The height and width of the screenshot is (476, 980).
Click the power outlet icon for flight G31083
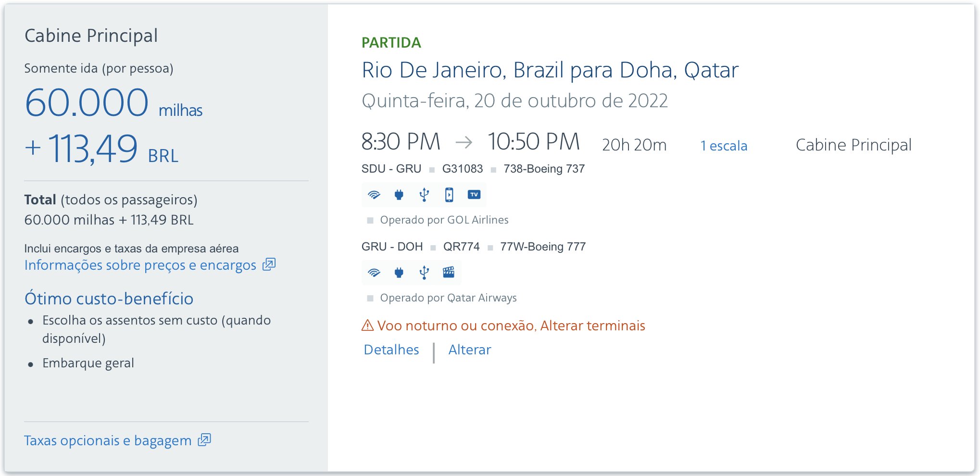(x=399, y=195)
